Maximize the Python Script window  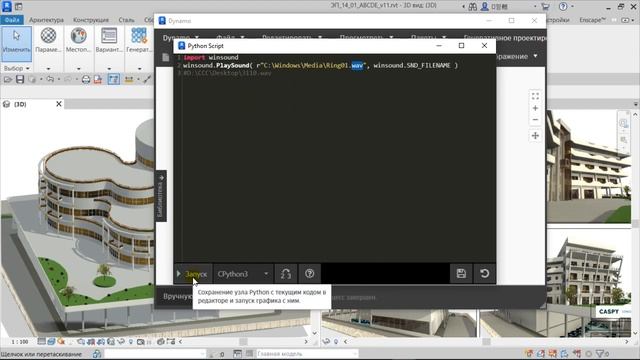pos(461,46)
